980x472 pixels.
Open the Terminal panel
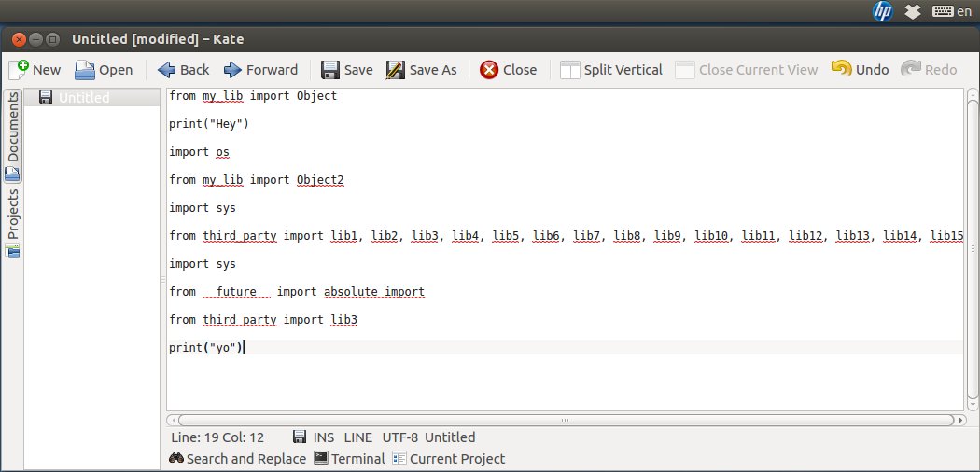[x=349, y=459]
